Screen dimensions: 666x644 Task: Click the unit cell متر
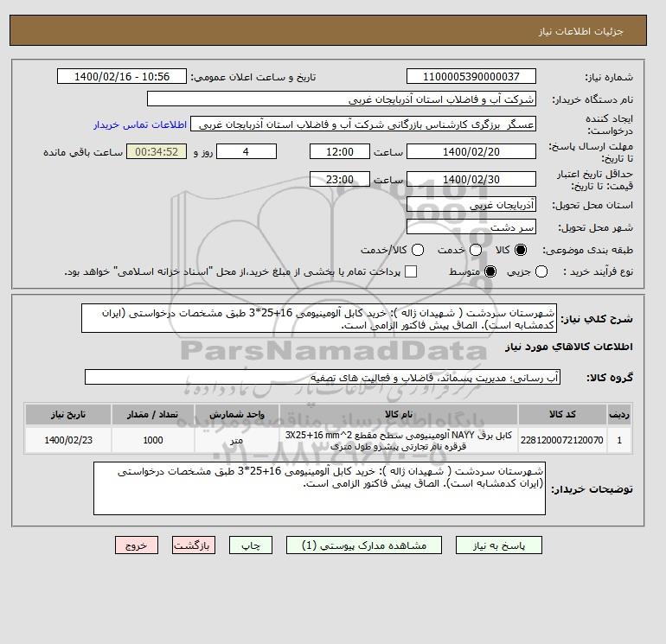[237, 440]
